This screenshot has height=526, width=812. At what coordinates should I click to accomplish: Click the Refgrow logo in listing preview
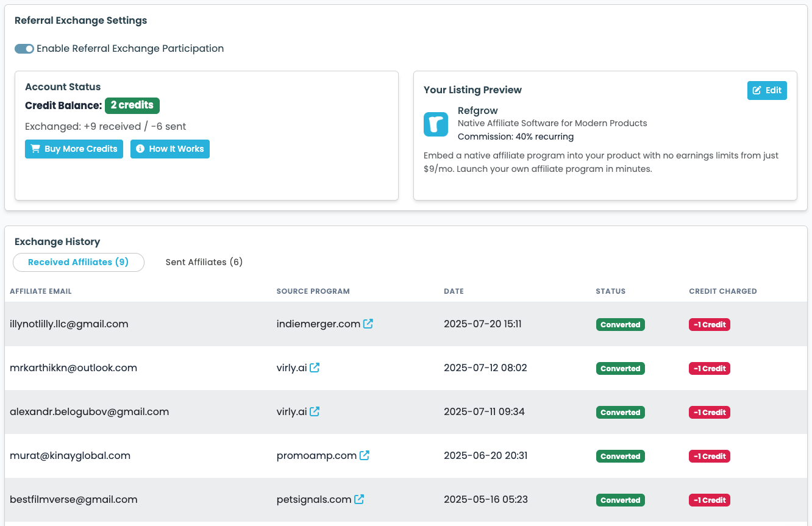click(436, 124)
